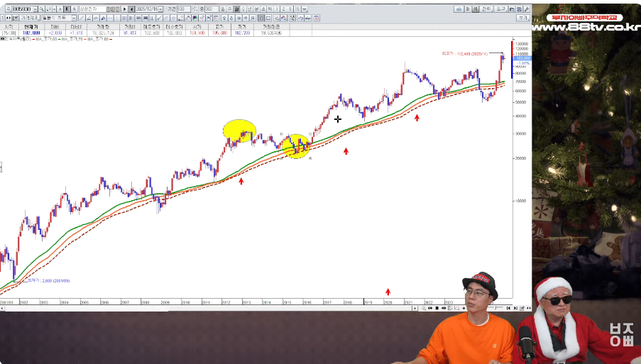Click the cloud icon in top-right toolbar
This screenshot has height=364, width=641.
coord(459,9)
